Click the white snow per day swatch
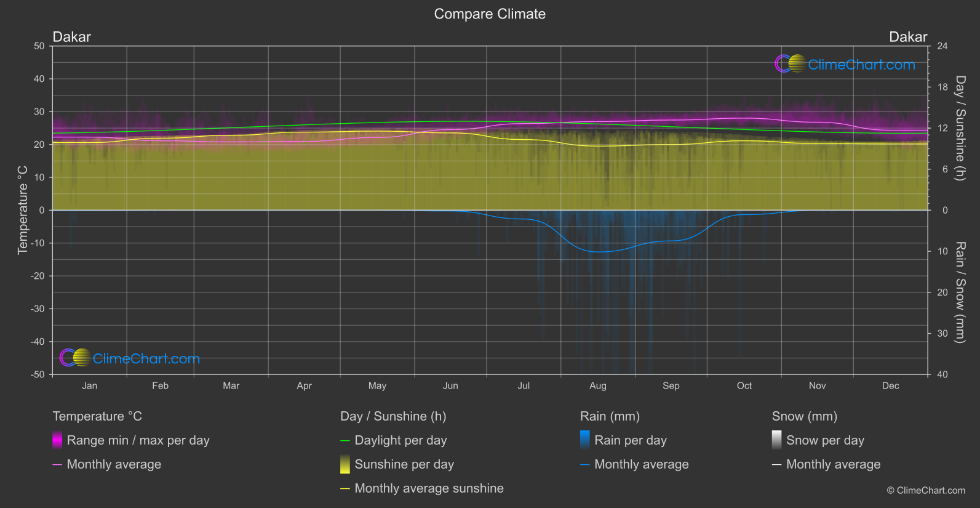 [x=777, y=440]
